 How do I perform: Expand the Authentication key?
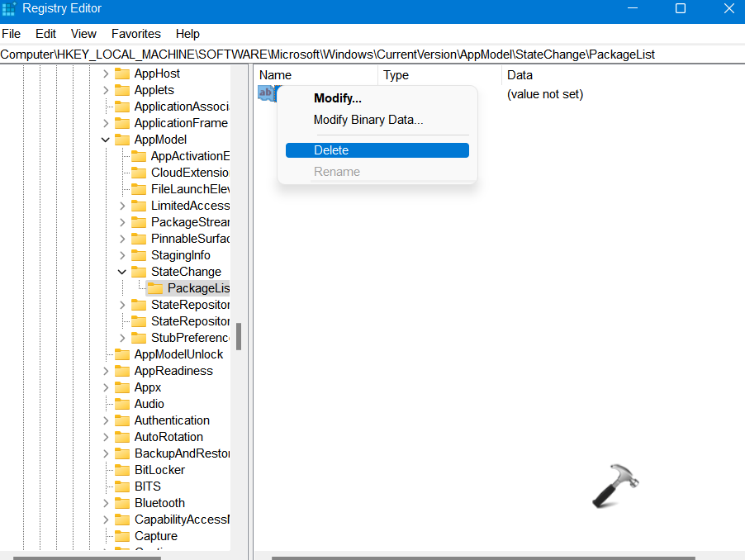click(x=106, y=420)
